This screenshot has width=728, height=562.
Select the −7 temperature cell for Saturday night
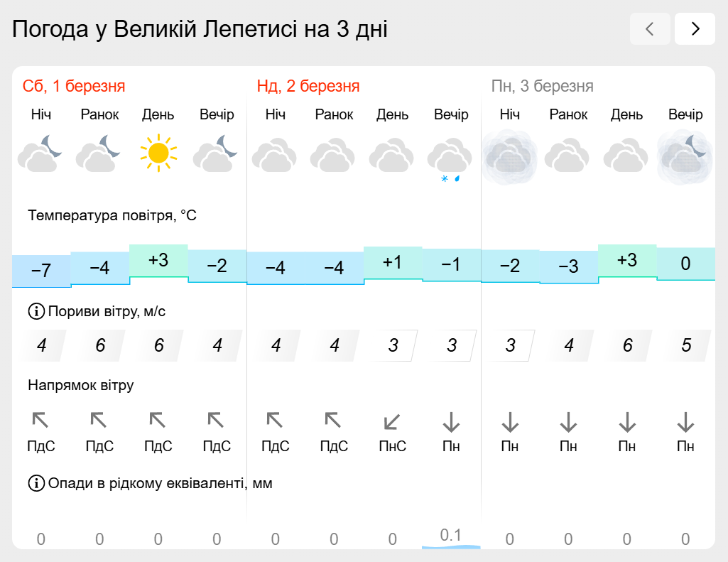click(x=41, y=271)
